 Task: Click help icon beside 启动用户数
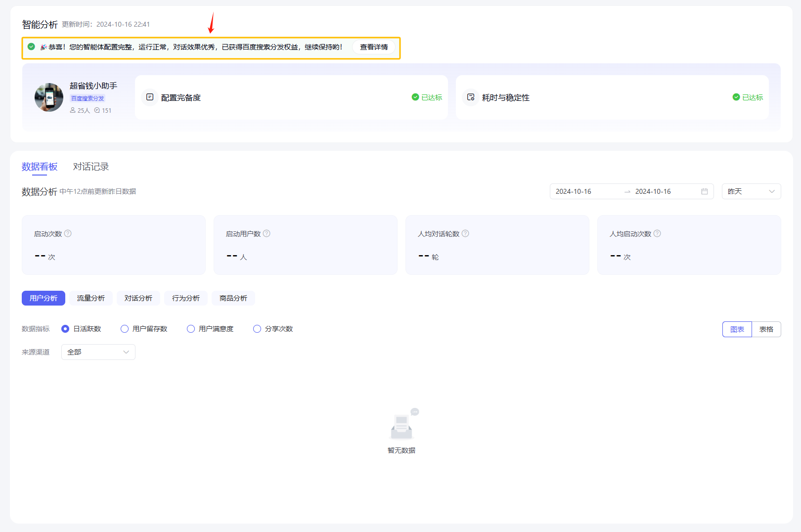[x=267, y=233]
